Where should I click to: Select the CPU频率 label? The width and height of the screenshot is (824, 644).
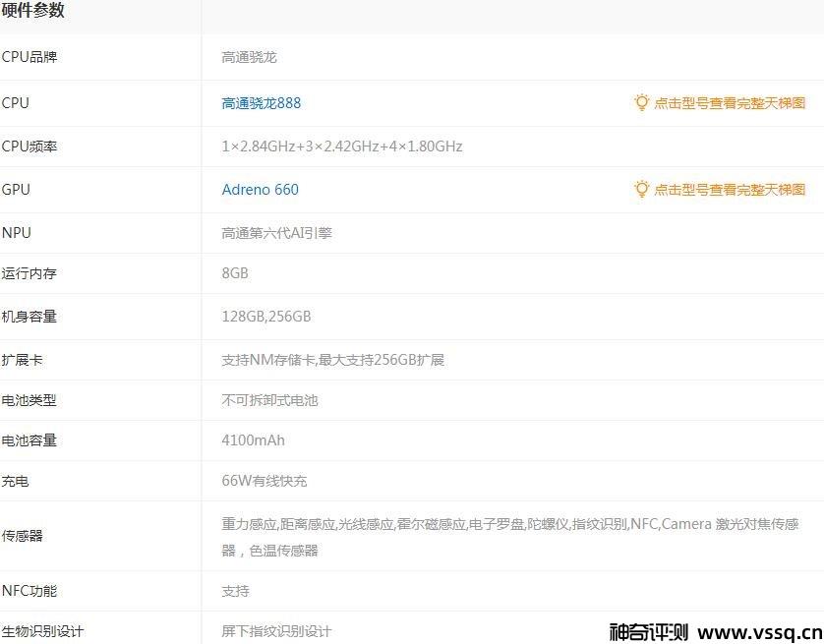[29, 146]
